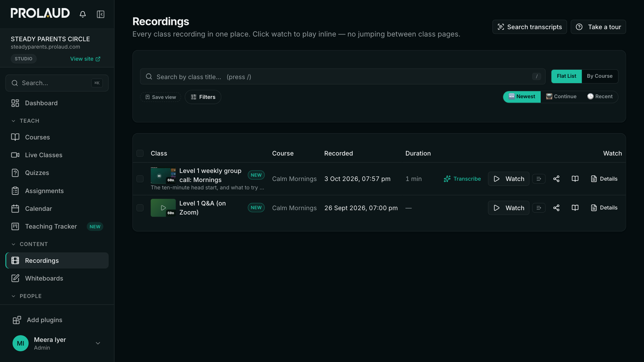Share the Level 1 weekly group call recording

556,179
